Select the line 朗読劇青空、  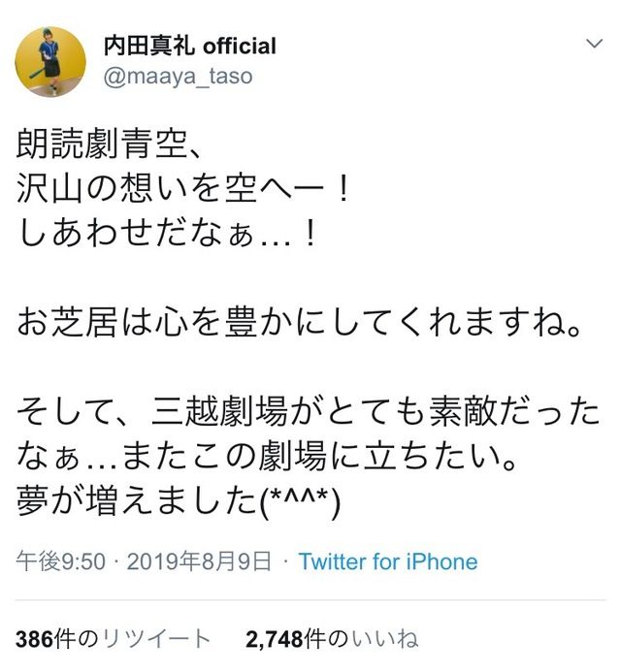click(109, 144)
